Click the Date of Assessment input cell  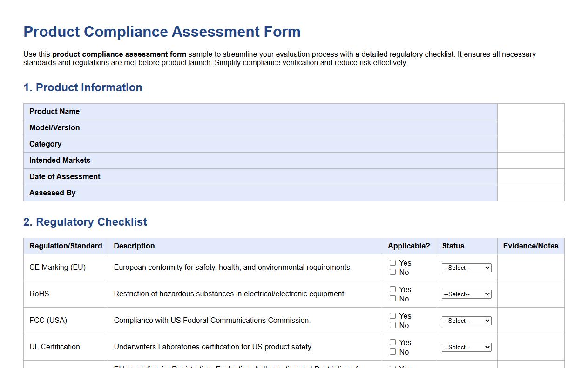point(530,177)
